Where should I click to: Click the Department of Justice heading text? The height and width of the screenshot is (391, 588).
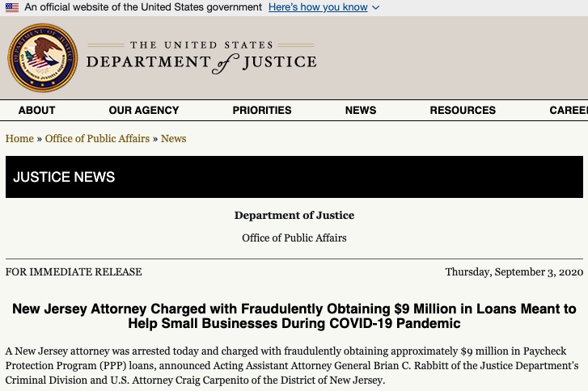(294, 216)
